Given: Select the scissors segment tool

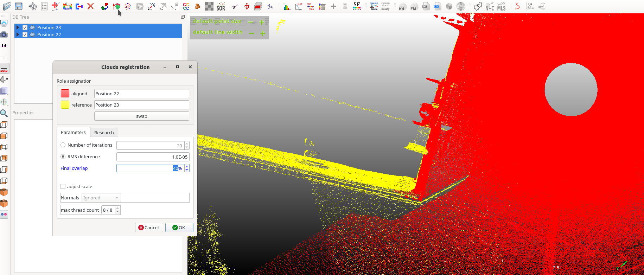Looking at the screenshot, I should (x=235, y=6).
